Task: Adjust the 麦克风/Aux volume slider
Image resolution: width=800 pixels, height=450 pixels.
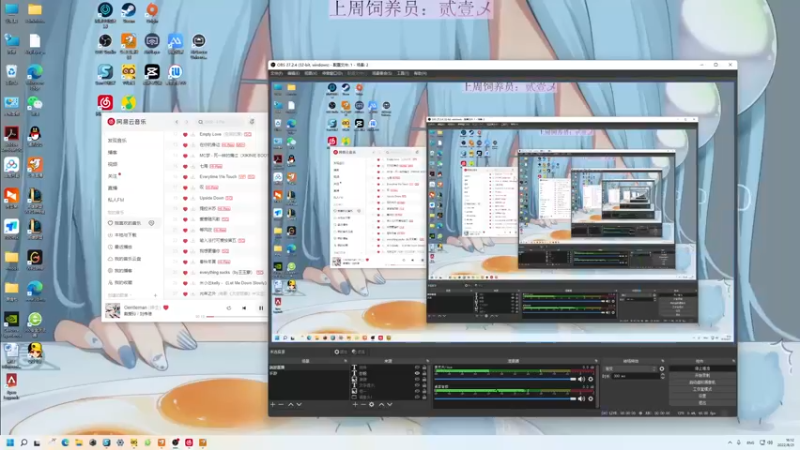Action: point(505,379)
